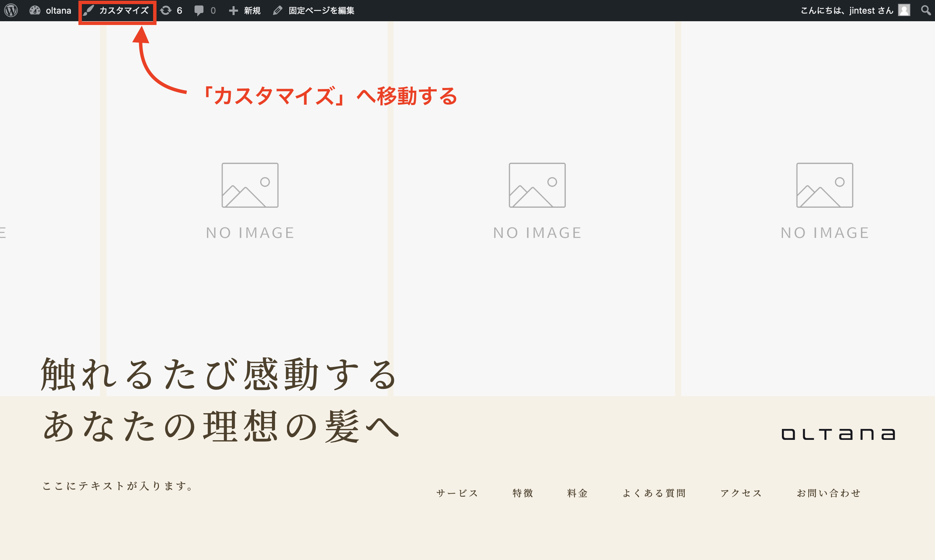Open the カスタマイズ link in the admin bar
This screenshot has height=560, width=935.
pos(123,10)
